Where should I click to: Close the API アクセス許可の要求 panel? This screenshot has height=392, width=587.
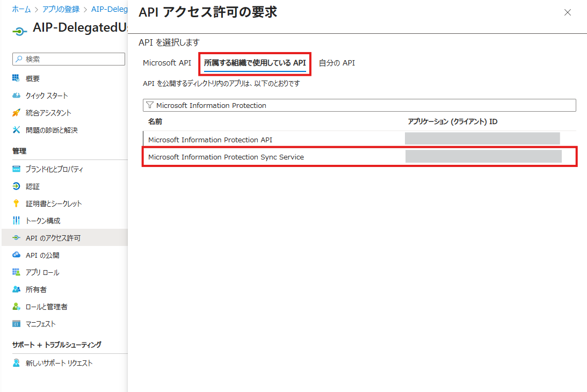(x=568, y=12)
